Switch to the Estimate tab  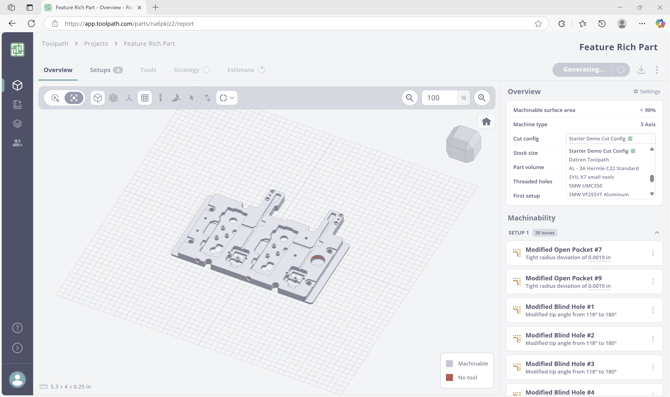click(x=246, y=70)
